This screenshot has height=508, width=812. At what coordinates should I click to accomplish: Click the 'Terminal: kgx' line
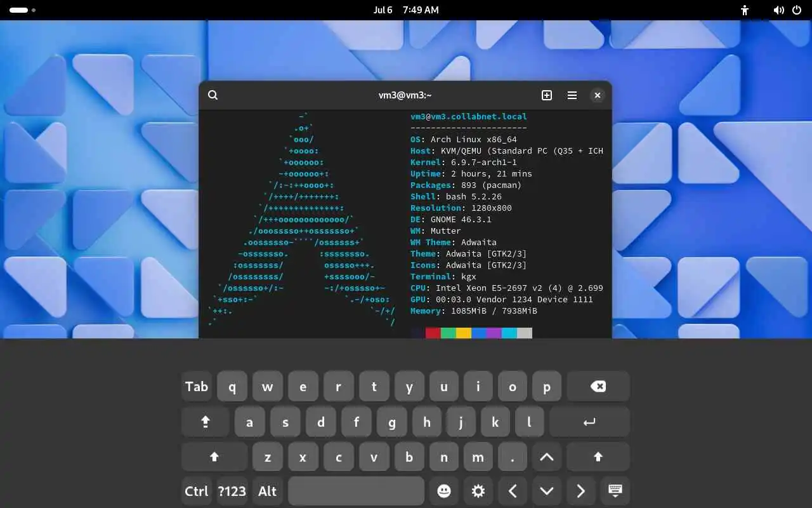coord(443,276)
